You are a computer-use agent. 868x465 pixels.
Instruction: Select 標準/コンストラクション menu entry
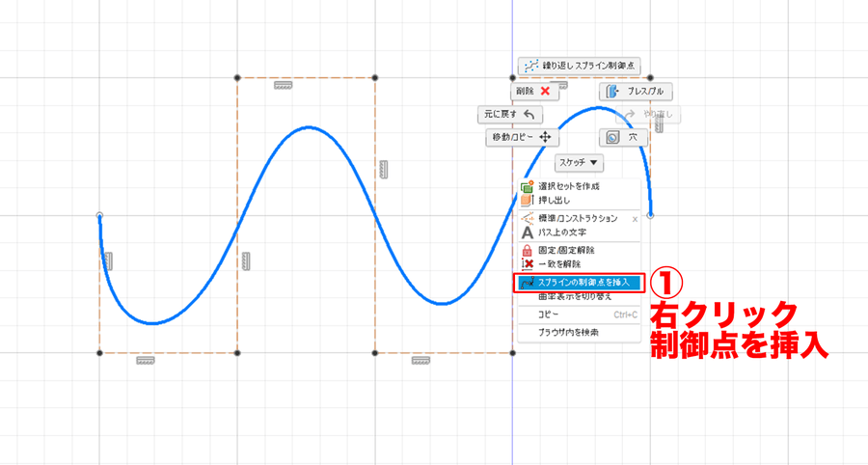click(579, 219)
